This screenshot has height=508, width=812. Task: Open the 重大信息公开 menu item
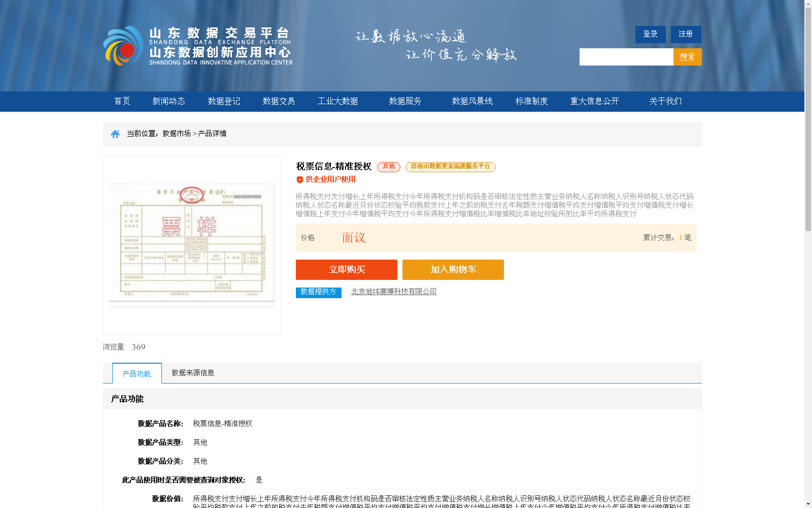coord(595,101)
